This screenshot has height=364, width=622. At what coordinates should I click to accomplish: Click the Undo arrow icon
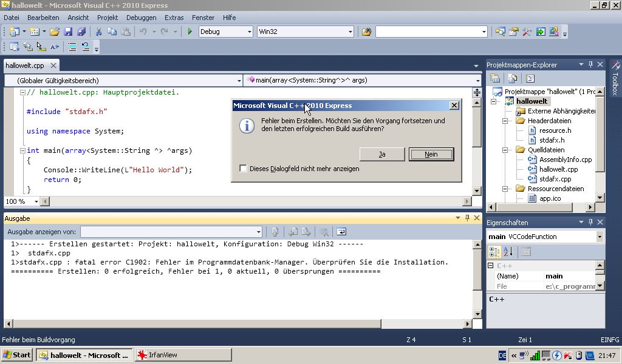[143, 32]
